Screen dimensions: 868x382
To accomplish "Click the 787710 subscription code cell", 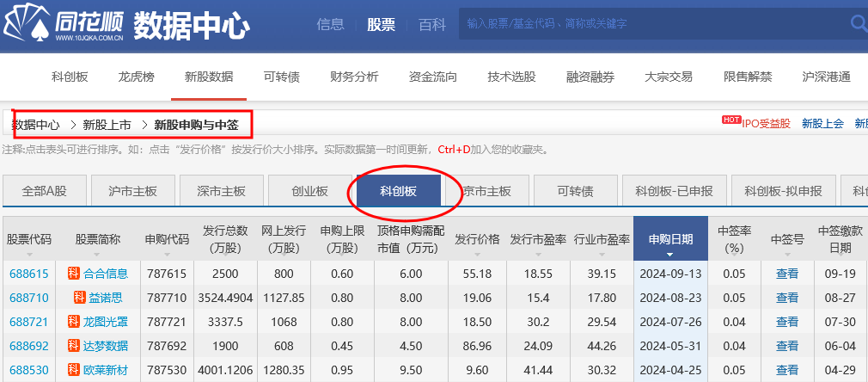I will tap(168, 298).
